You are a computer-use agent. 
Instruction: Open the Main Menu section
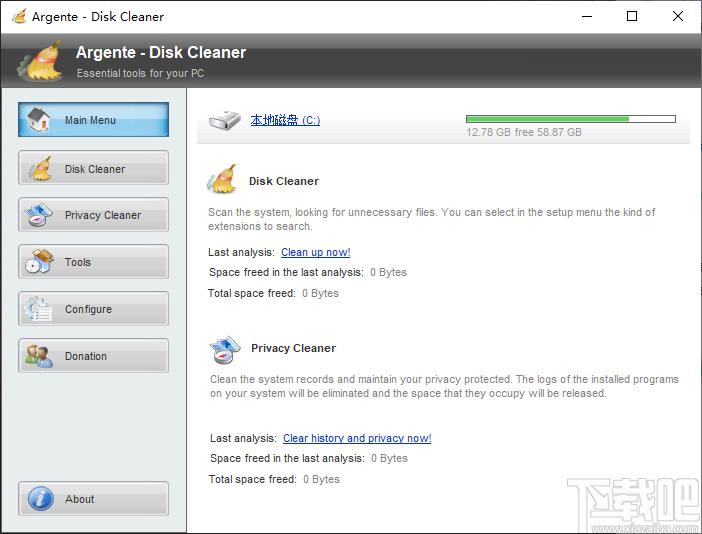point(94,120)
